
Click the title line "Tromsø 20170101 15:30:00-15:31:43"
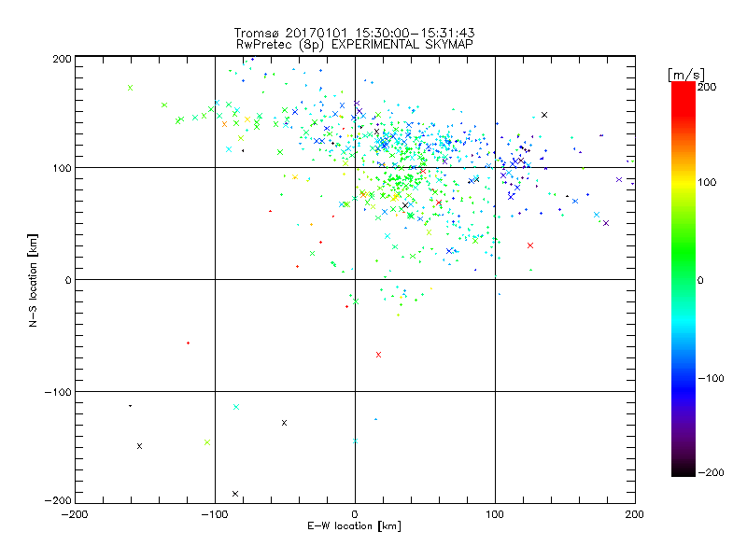(x=354, y=33)
